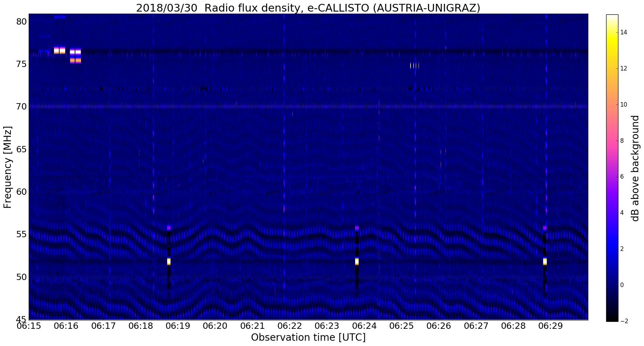Click the 06:26 time tick label
The image size is (644, 346).
coord(439,326)
